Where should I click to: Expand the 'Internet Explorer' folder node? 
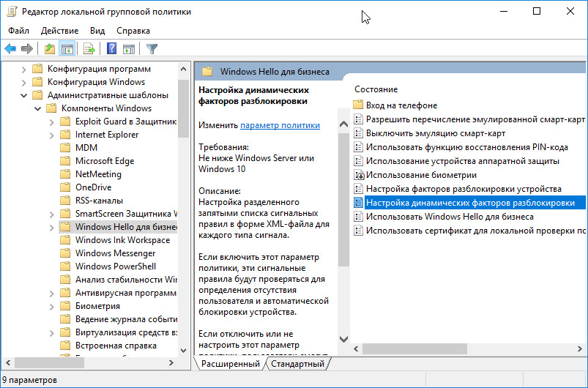click(51, 135)
